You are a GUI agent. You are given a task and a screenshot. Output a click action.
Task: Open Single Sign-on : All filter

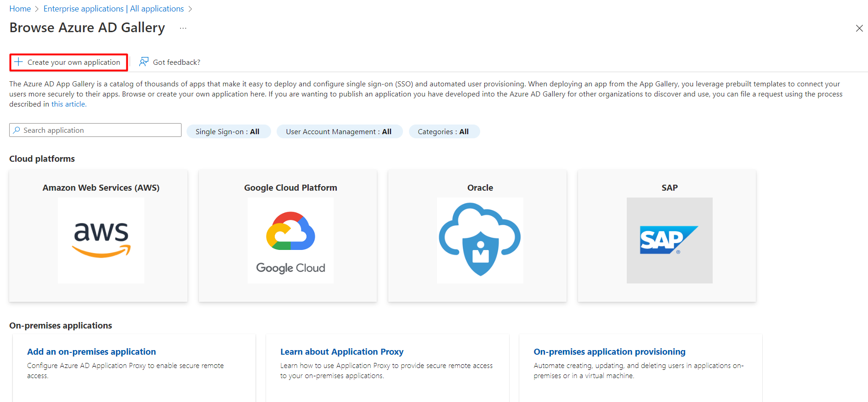[228, 131]
